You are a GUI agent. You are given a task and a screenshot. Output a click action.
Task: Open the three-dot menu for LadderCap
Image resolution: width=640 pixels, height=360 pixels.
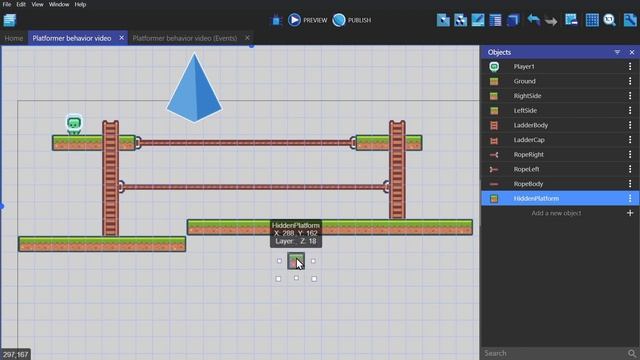point(630,140)
